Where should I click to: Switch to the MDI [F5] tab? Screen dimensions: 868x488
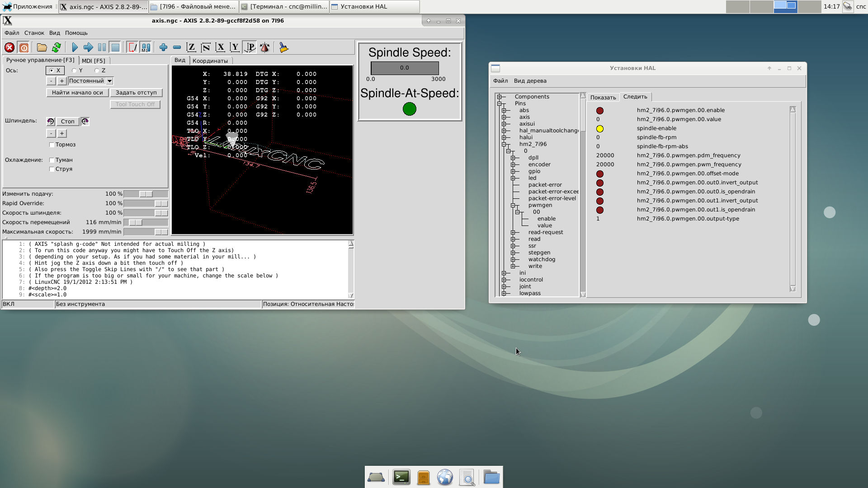click(x=94, y=61)
